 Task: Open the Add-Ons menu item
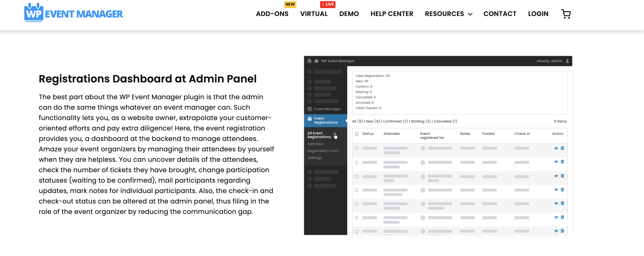(x=272, y=14)
